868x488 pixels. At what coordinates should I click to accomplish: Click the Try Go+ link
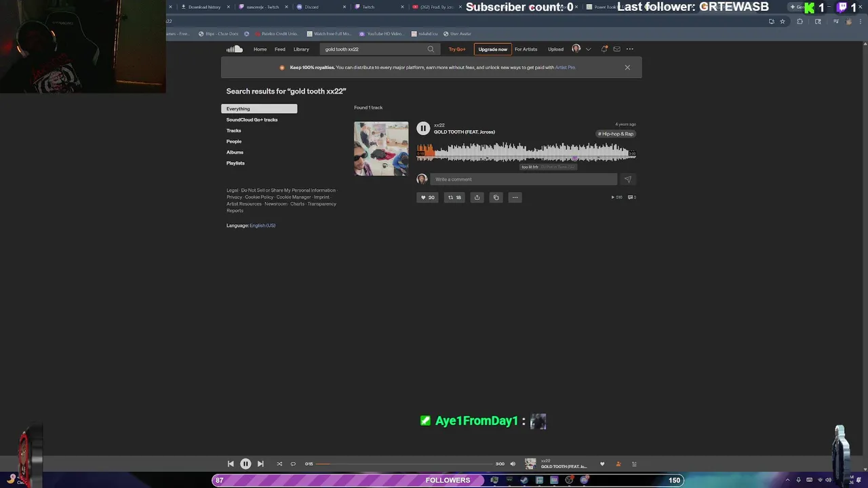point(457,49)
